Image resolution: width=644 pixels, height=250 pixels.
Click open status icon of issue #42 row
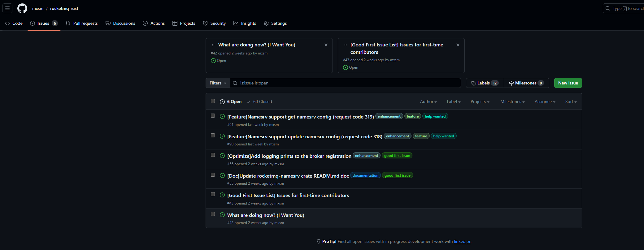(222, 215)
